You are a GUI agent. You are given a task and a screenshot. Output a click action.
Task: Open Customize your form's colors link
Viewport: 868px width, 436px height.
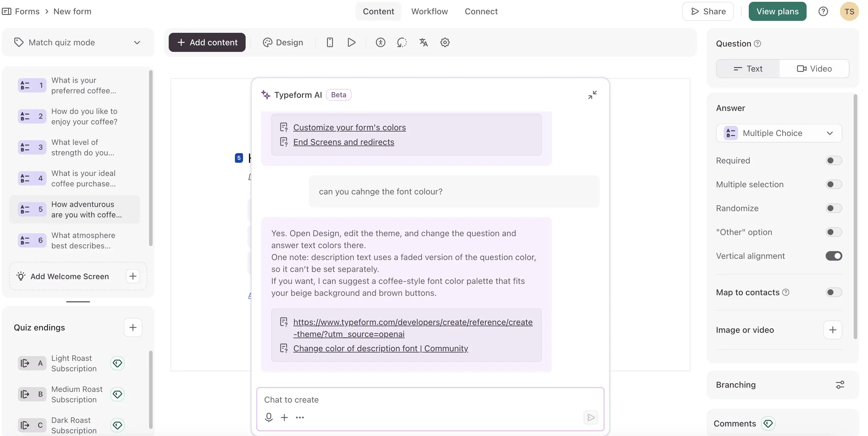click(x=349, y=127)
